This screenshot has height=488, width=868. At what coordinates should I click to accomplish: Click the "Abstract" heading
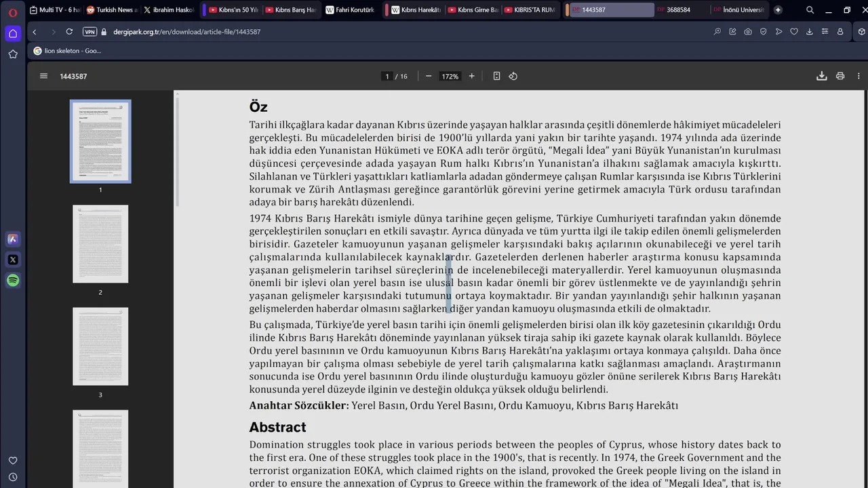tap(277, 427)
